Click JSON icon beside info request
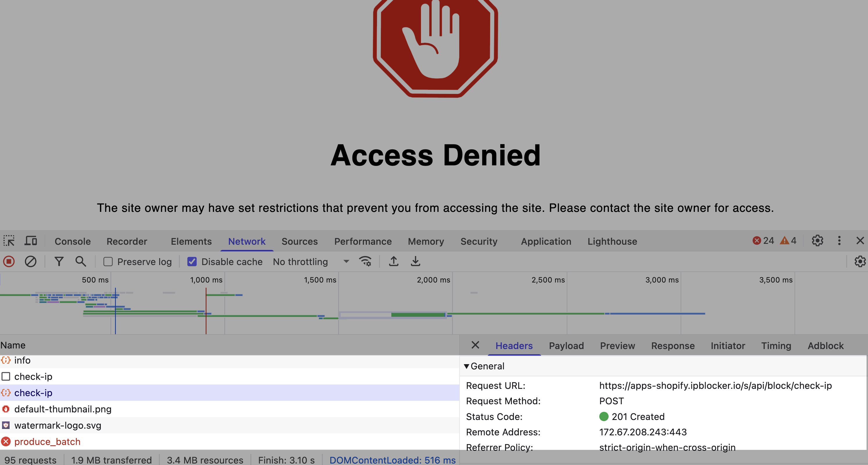Screen dimensions: 868x465 coord(6,360)
